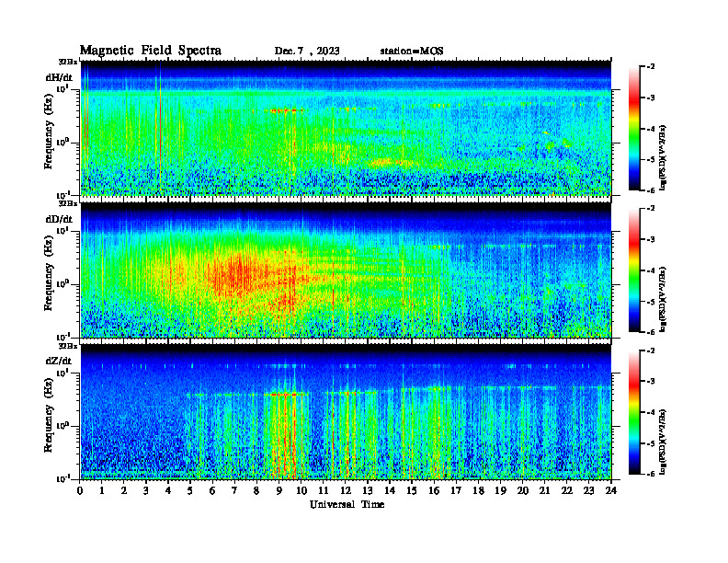Click the dZ/dt color scale bar

pos(633,412)
